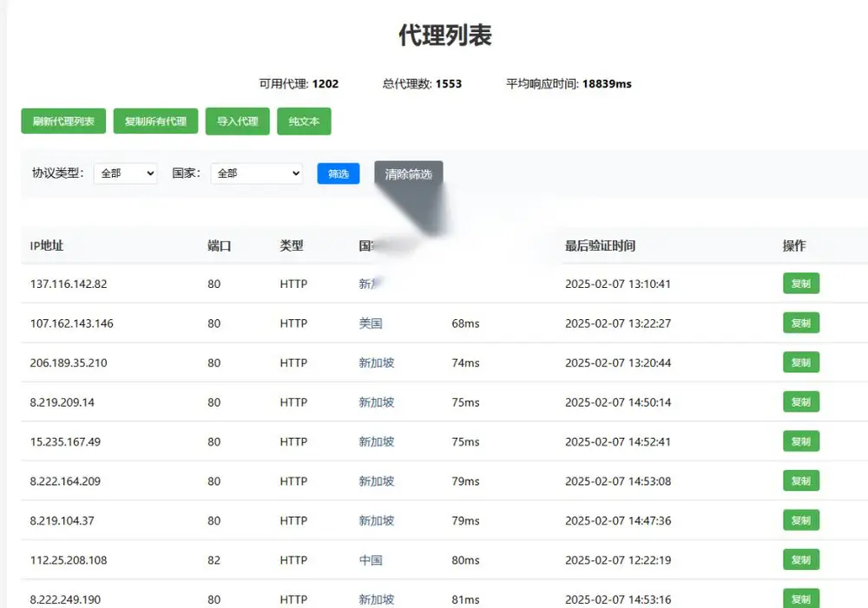This screenshot has width=868, height=608.
Task: Click timestamp 2025-02-07 13:22:27
Action: [618, 324]
